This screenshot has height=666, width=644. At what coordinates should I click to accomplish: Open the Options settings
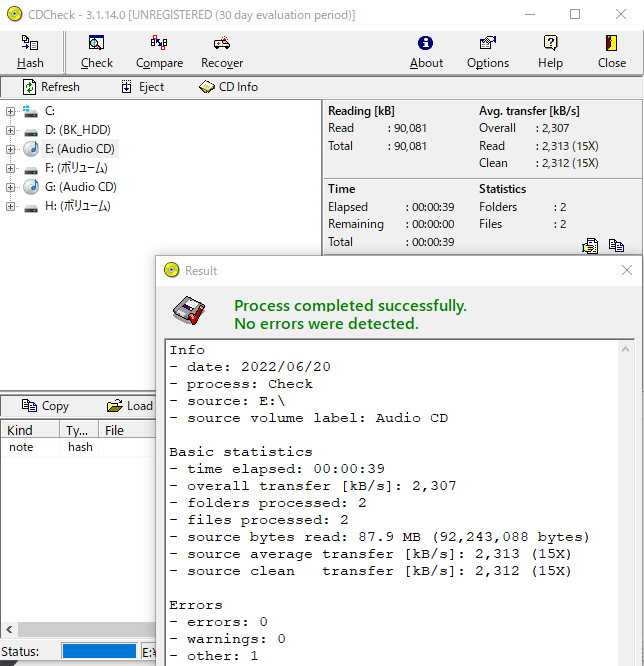488,44
